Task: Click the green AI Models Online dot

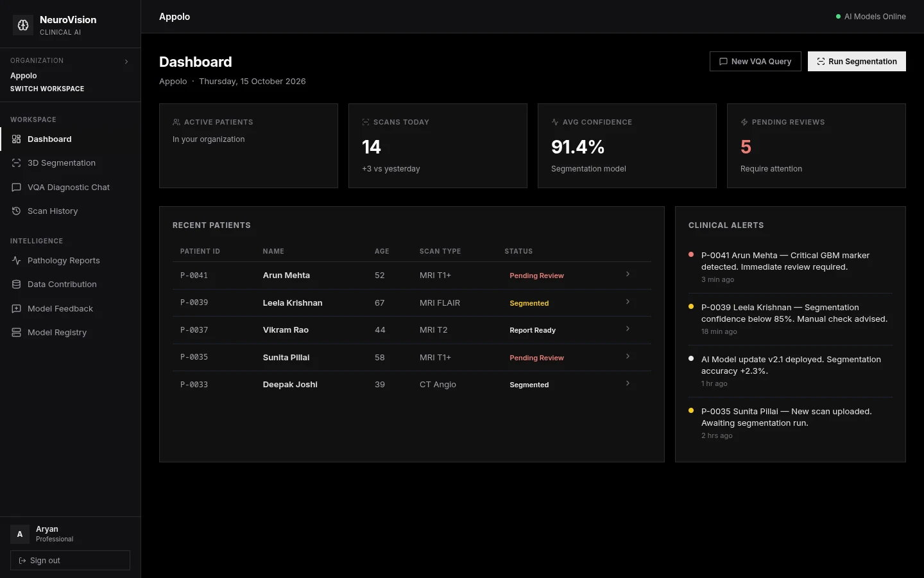Action: click(x=838, y=17)
